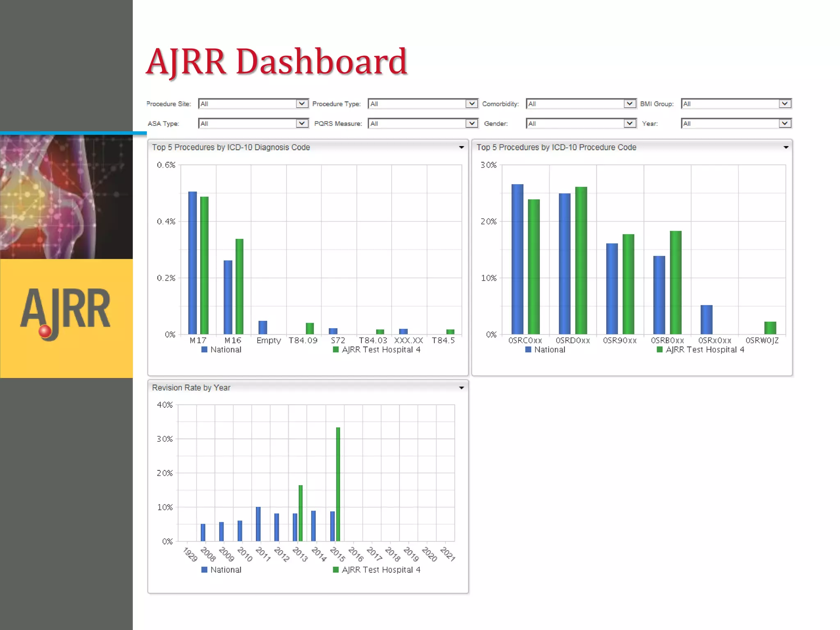Click the 'Revision Rate by Year' panel title
The height and width of the screenshot is (630, 840).
[x=191, y=388]
